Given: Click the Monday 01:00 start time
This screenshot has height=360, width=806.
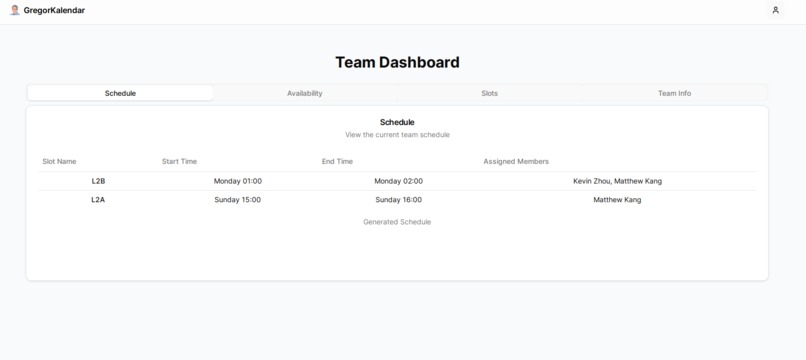Looking at the screenshot, I should click(x=238, y=181).
